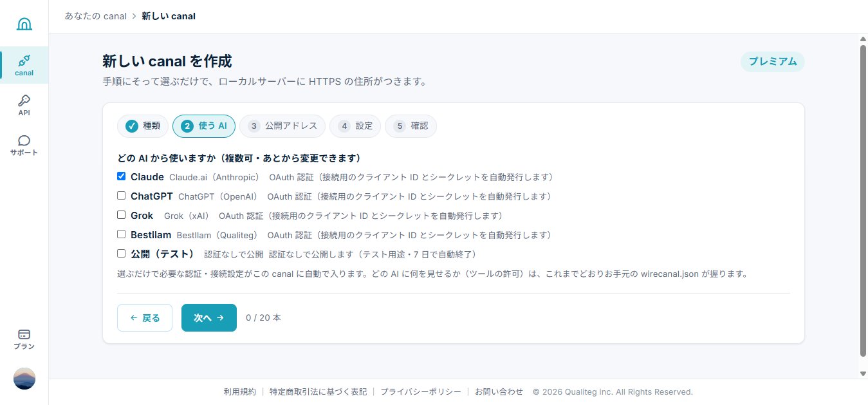The width and height of the screenshot is (868, 405).
Task: Jump to 確認 step
Action: 411,126
